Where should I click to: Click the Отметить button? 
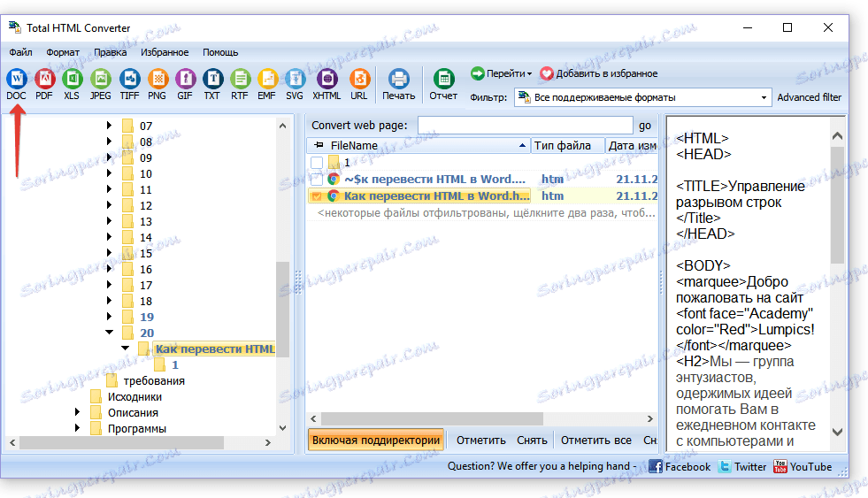coord(481,441)
